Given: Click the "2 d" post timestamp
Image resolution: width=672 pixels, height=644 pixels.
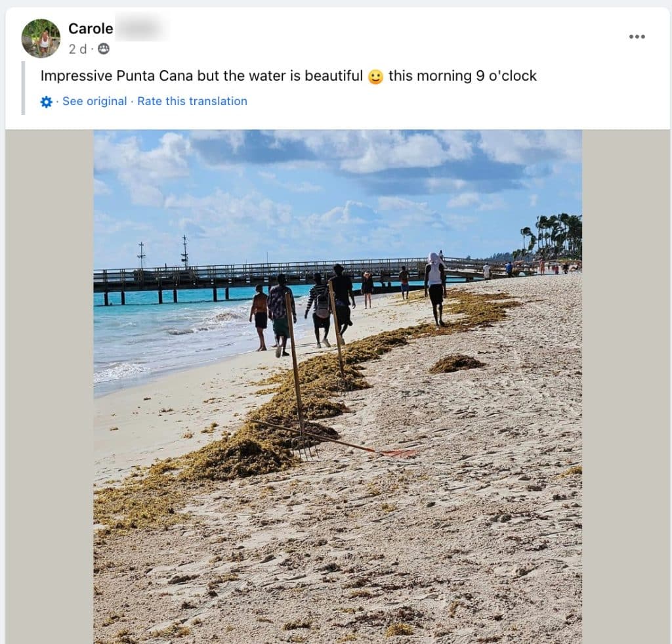Looking at the screenshot, I should click(x=77, y=49).
